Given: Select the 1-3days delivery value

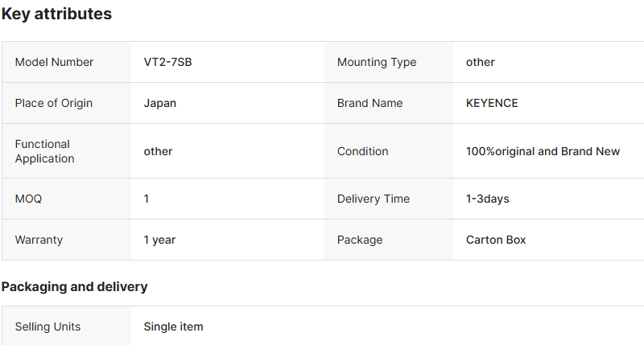Looking at the screenshot, I should click(487, 199).
